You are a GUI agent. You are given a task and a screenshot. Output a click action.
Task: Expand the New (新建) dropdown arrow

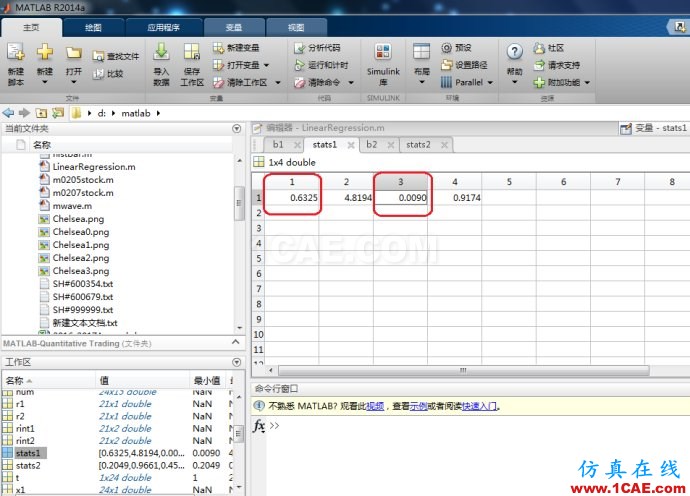(44, 82)
